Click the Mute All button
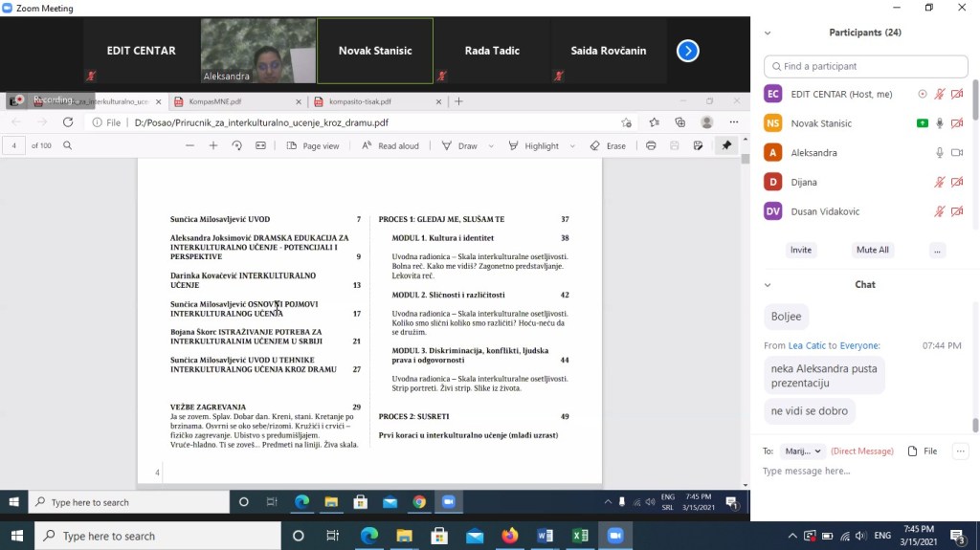Viewport: 980px width, 550px height. click(872, 250)
